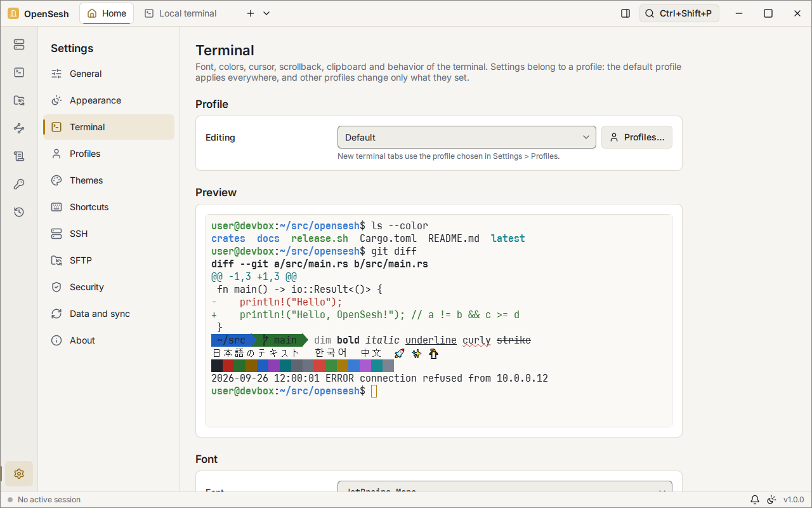Click the new tab plus icon
This screenshot has width=812, height=508.
(251, 13)
